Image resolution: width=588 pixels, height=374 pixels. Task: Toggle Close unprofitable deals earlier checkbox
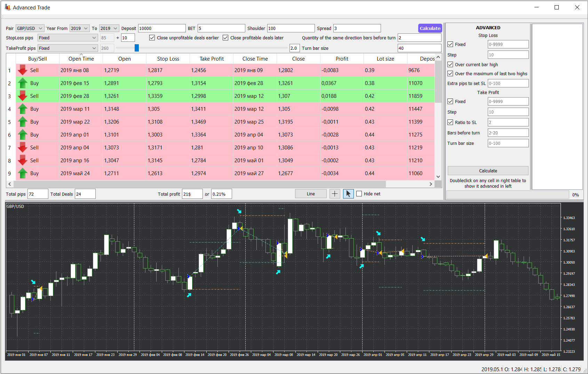(x=152, y=38)
